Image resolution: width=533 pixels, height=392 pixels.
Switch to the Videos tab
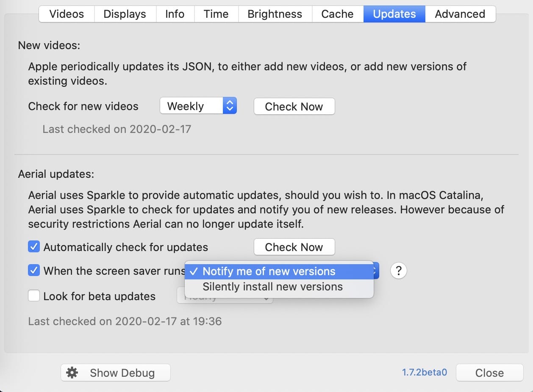(x=67, y=14)
